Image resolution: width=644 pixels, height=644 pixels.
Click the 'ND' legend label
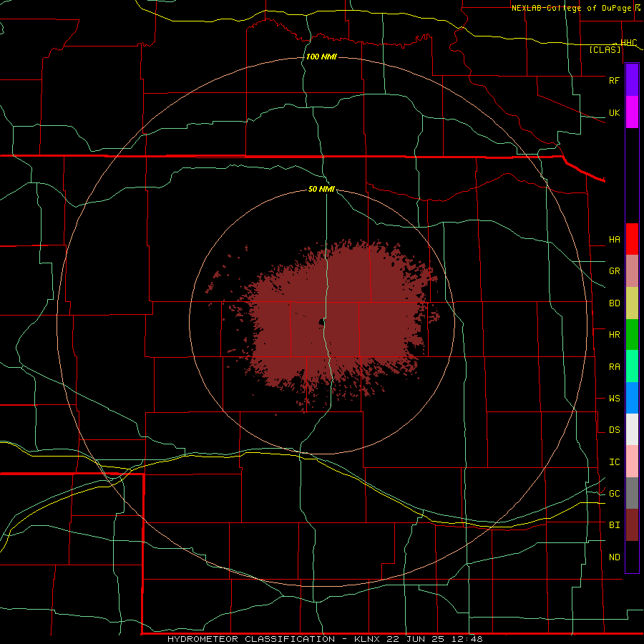(614, 557)
